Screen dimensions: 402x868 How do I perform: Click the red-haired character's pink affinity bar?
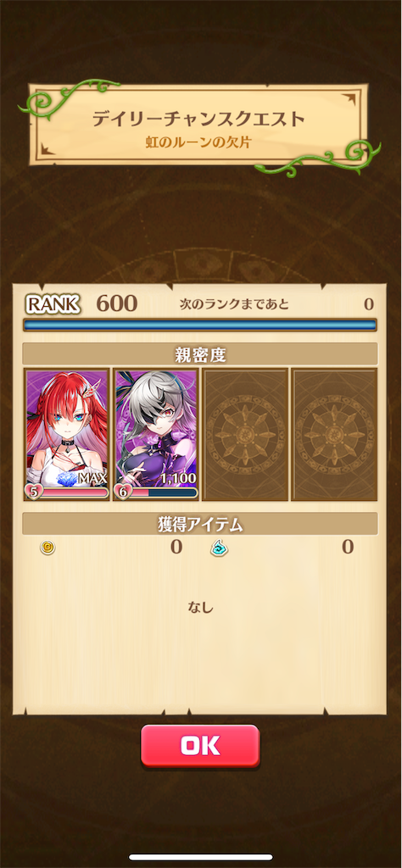click(73, 492)
